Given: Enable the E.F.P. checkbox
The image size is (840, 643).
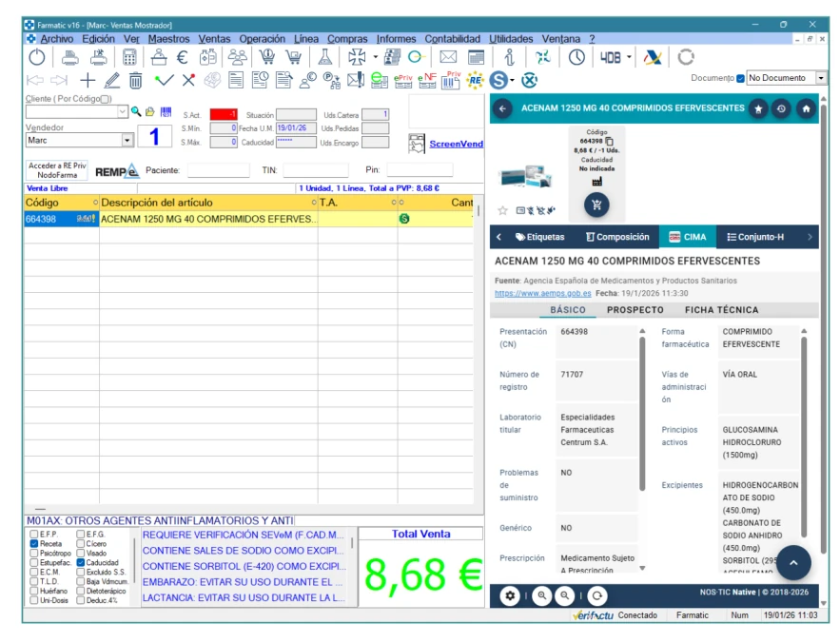Looking at the screenshot, I should pyautogui.click(x=34, y=535).
